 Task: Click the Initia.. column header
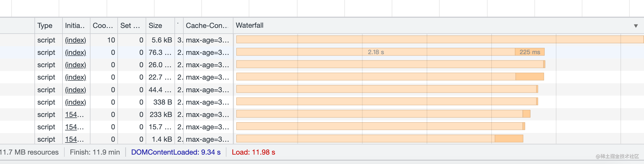click(75, 26)
